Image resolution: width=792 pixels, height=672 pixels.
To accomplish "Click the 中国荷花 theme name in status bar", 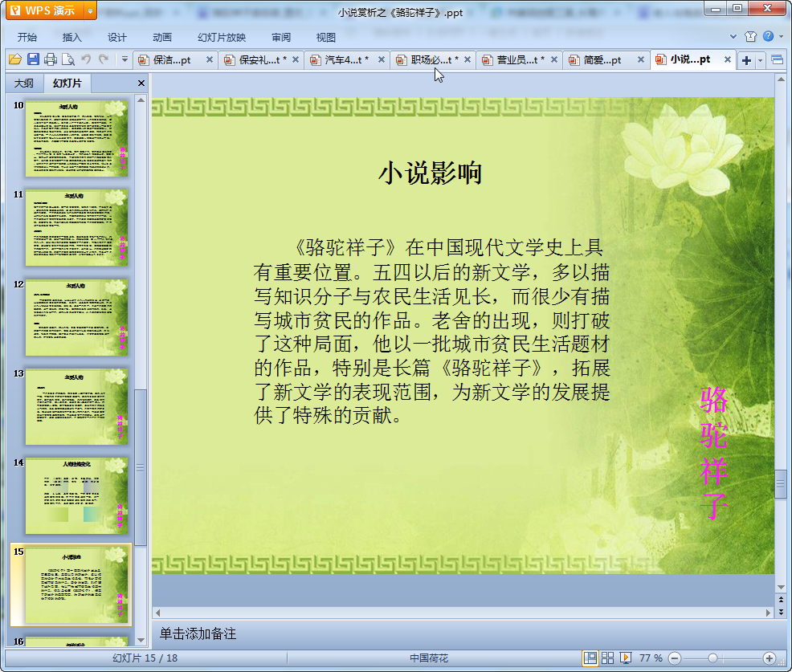I will coord(429,658).
